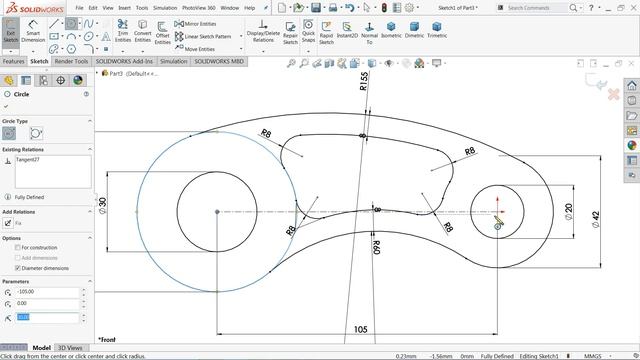Open the Smart Dimension dropdown arrow
The height and width of the screenshot is (360, 640).
point(33,51)
